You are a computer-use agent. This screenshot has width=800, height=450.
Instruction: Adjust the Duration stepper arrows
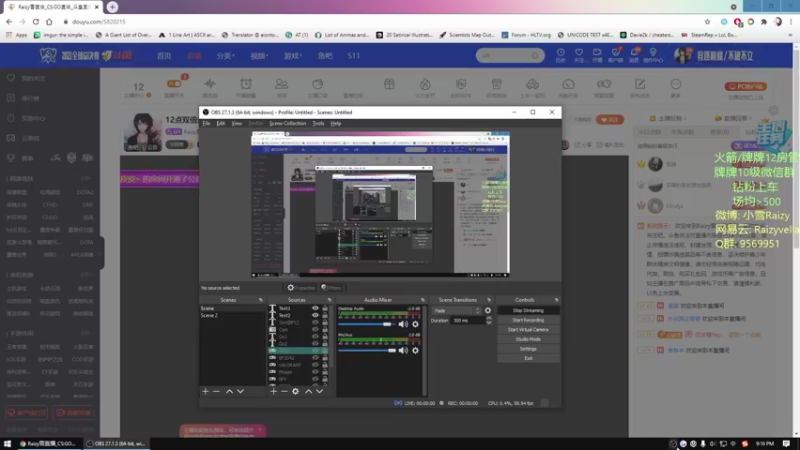(x=489, y=320)
